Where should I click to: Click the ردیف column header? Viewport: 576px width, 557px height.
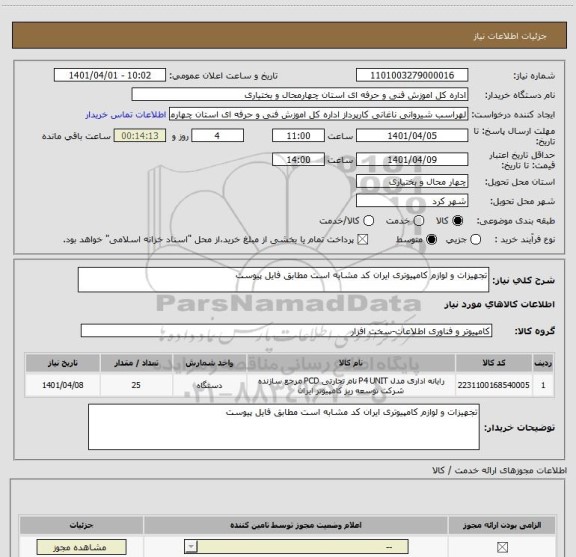[543, 363]
